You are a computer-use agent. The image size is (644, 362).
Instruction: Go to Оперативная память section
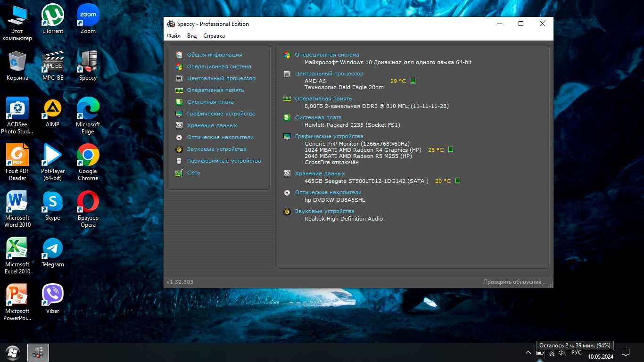pyautogui.click(x=215, y=90)
